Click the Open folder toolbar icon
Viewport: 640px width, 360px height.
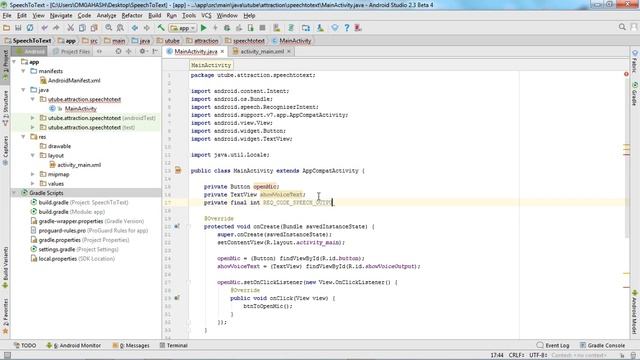coord(7,28)
